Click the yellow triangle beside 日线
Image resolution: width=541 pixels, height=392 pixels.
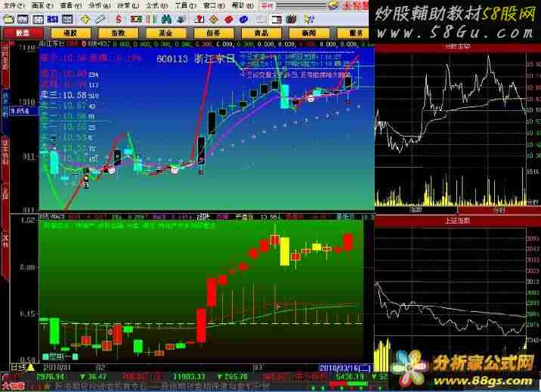click(x=31, y=368)
